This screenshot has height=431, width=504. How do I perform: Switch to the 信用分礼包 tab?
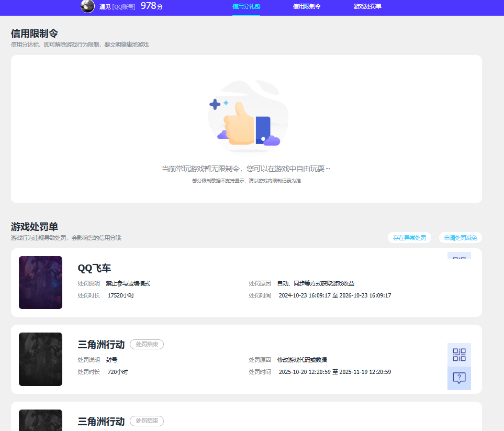pyautogui.click(x=246, y=6)
